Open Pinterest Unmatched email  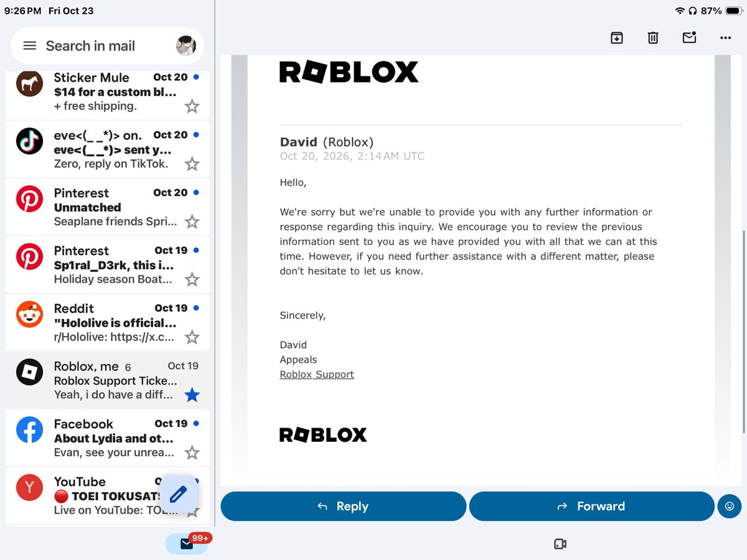tap(107, 207)
